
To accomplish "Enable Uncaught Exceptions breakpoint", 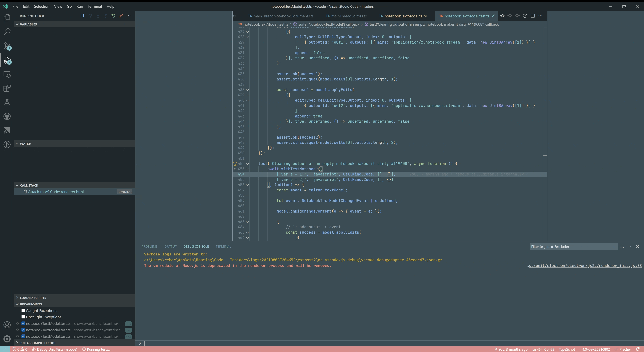I will pos(23,317).
